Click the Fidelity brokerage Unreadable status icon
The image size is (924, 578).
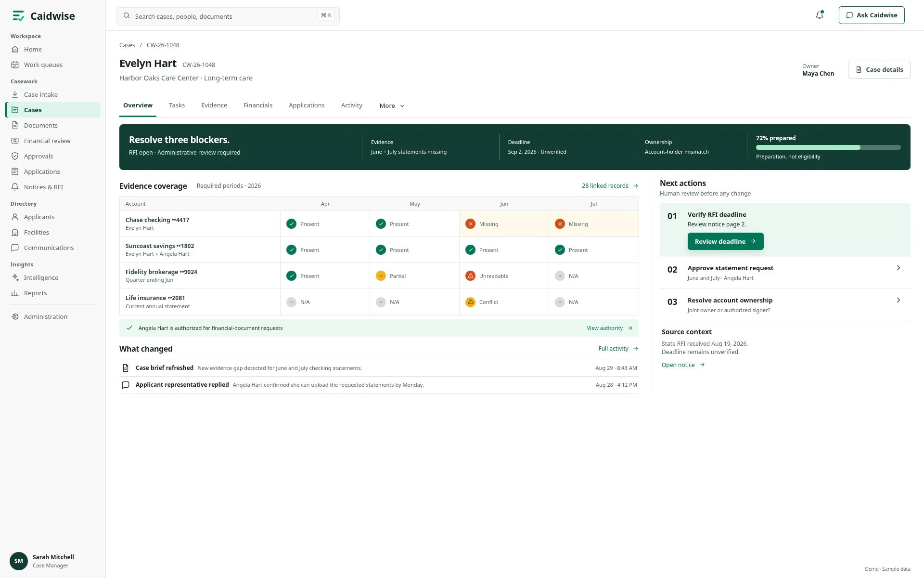click(470, 276)
